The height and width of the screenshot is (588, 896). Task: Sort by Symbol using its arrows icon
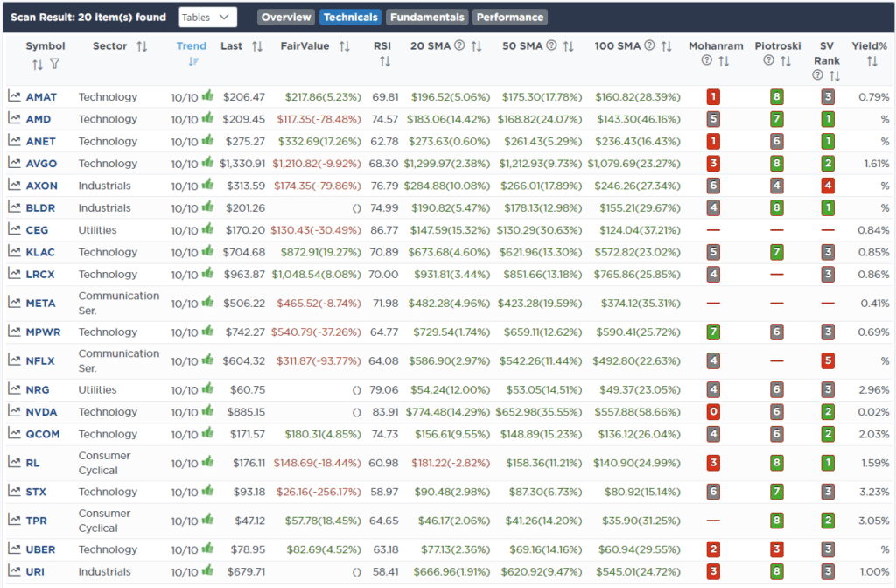pyautogui.click(x=38, y=65)
